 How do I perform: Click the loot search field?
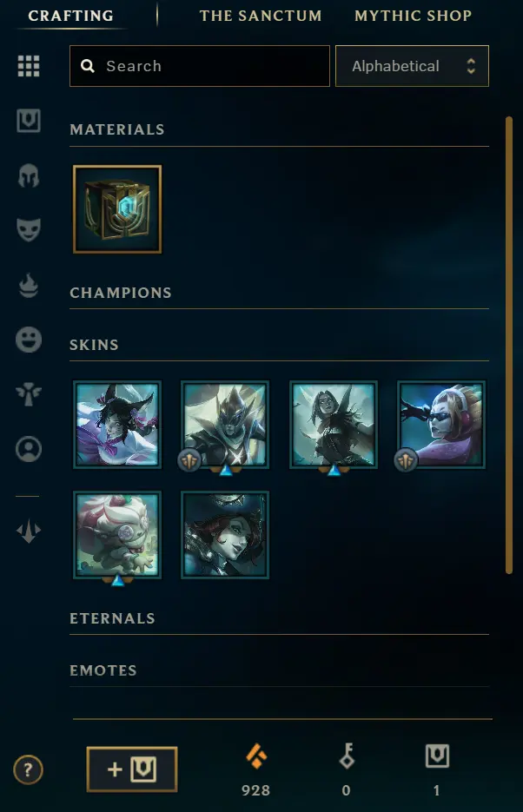click(x=199, y=66)
